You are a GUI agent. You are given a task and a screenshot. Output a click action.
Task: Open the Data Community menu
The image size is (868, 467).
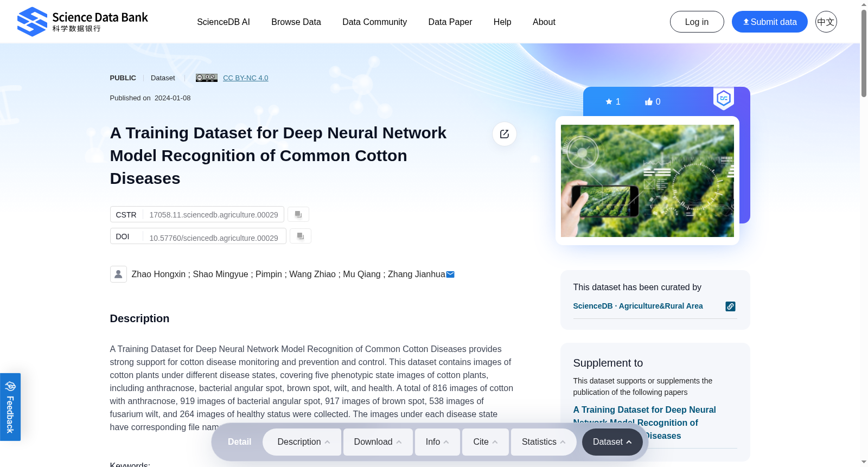374,22
